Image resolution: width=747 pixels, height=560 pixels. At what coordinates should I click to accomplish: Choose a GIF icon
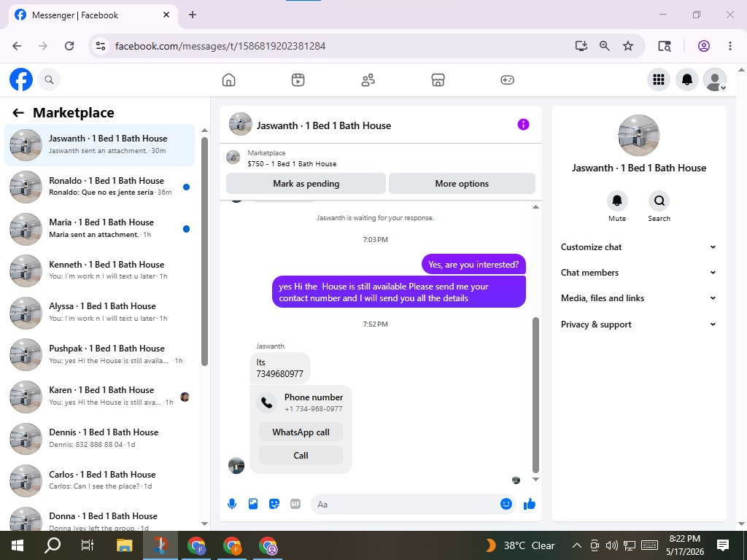295,504
